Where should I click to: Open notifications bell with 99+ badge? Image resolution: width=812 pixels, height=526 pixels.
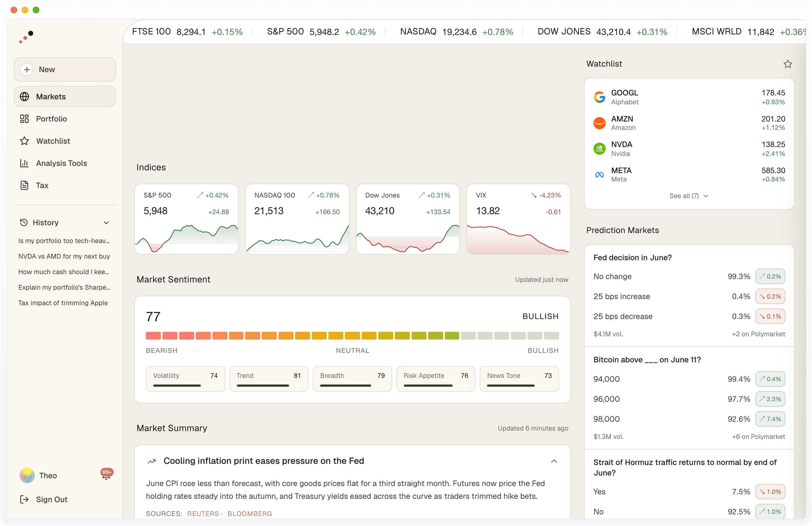point(106,475)
